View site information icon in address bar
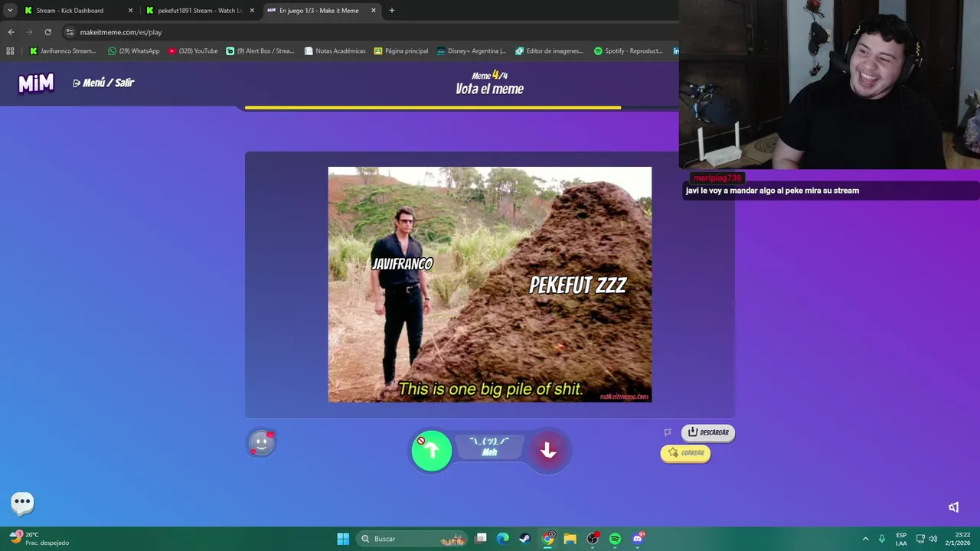The image size is (980, 551). coord(70,32)
